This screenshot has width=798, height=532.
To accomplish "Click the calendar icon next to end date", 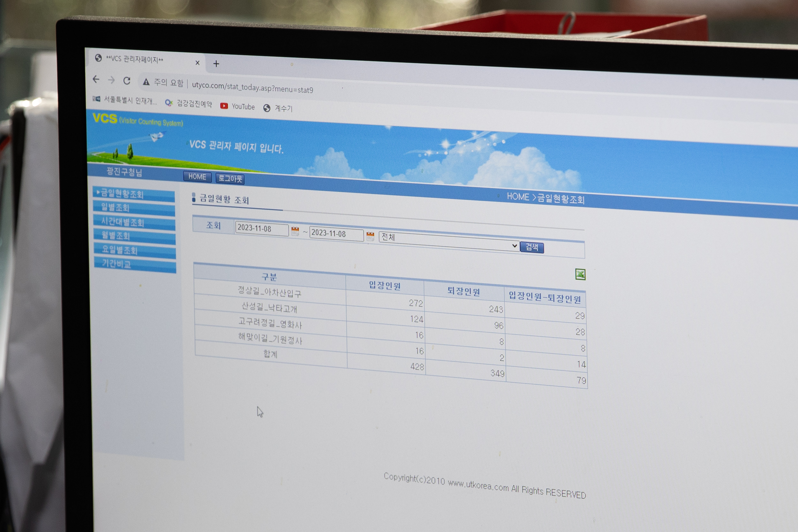I will click(x=369, y=234).
